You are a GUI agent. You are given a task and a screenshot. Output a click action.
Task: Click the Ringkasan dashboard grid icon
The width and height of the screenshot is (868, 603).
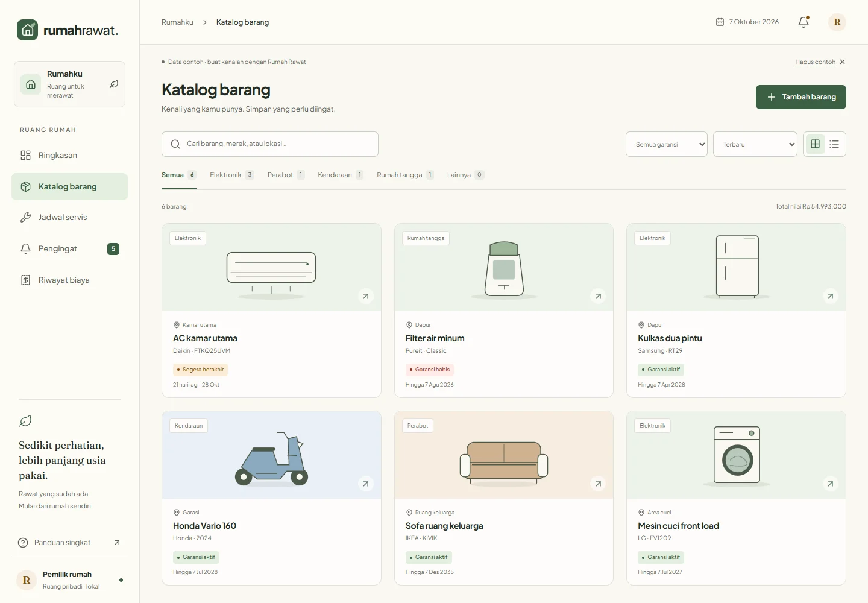coord(25,156)
